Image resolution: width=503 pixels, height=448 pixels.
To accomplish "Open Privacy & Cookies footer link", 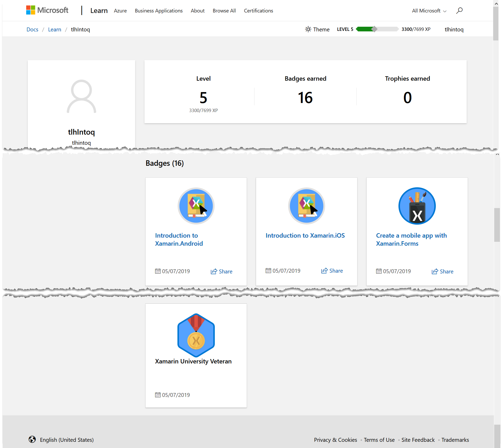I will [335, 440].
